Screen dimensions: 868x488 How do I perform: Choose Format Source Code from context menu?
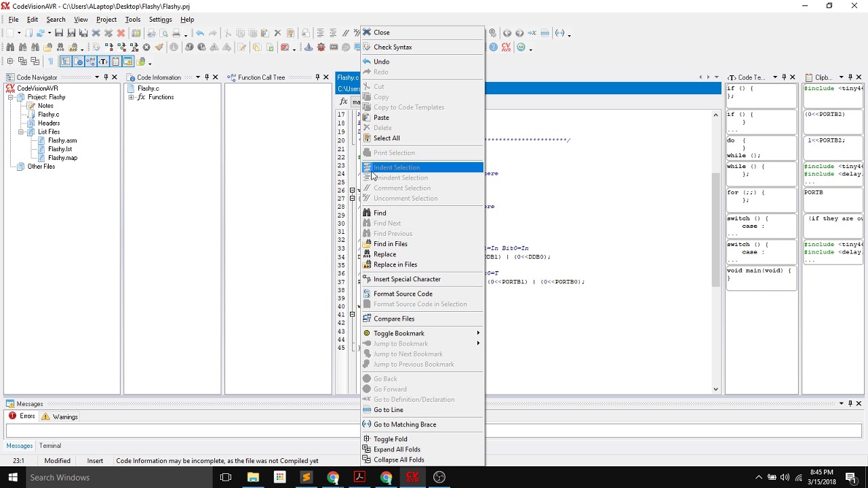click(402, 293)
